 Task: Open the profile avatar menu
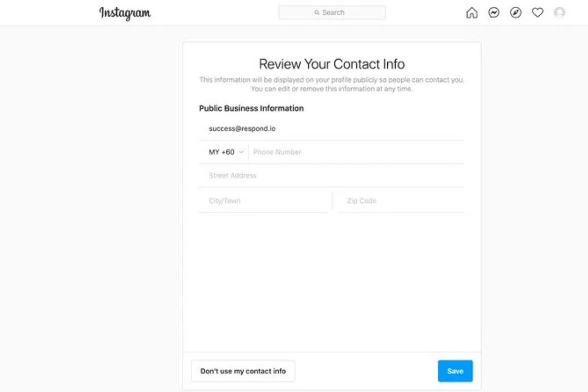tap(559, 13)
